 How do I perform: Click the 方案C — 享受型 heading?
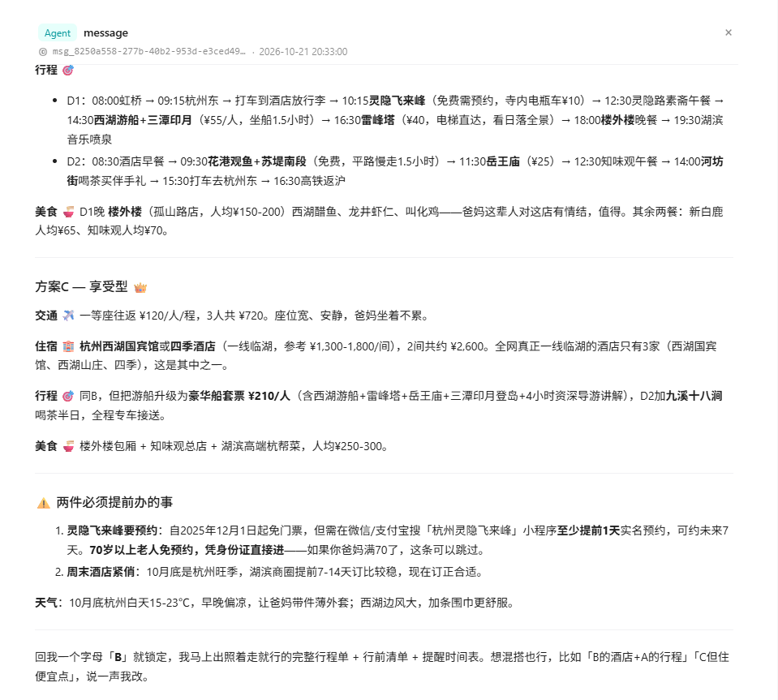pyautogui.click(x=81, y=287)
